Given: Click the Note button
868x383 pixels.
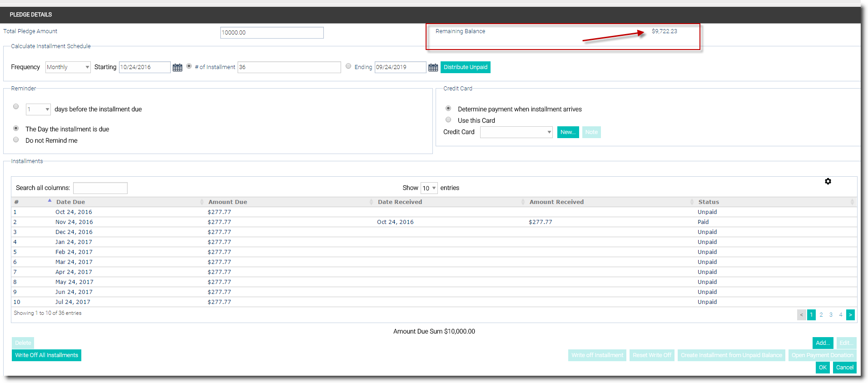Looking at the screenshot, I should point(591,132).
